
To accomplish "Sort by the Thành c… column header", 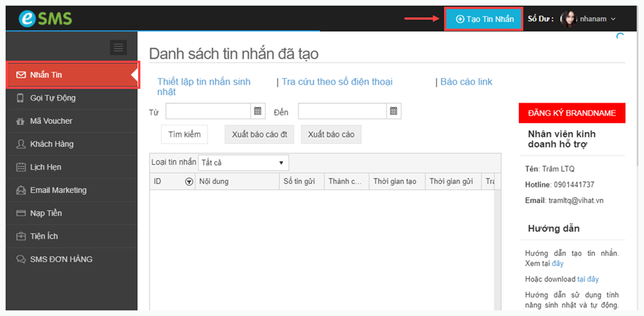I will click(346, 181).
